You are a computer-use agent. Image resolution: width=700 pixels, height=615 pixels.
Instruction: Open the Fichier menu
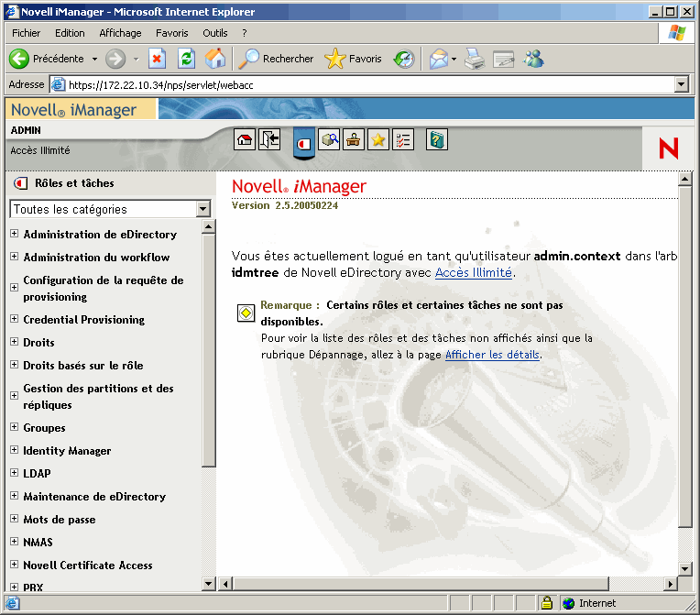[26, 33]
